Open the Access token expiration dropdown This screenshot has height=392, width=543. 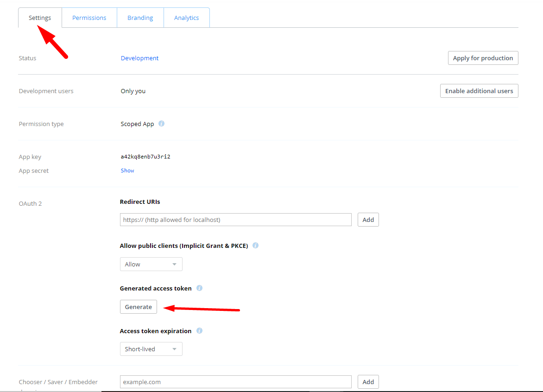(151, 348)
